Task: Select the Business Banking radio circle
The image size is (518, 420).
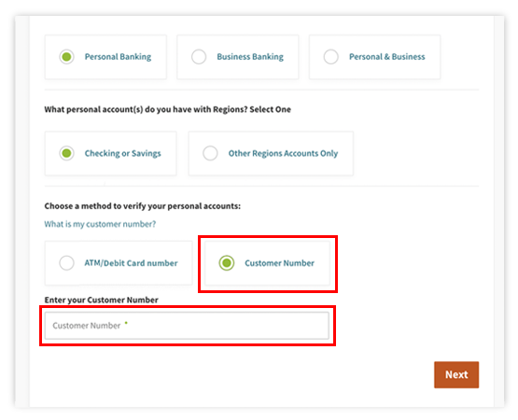Action: coord(199,57)
